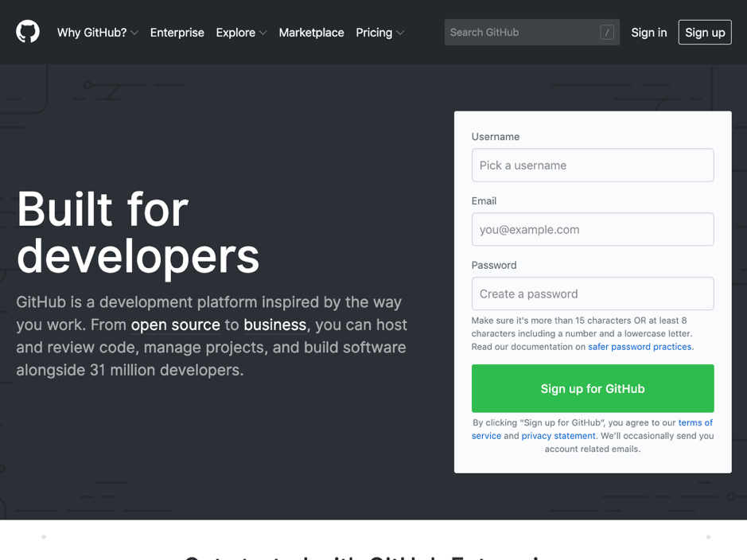Open the privacy statement link
This screenshot has height=560, width=747.
coord(558,435)
